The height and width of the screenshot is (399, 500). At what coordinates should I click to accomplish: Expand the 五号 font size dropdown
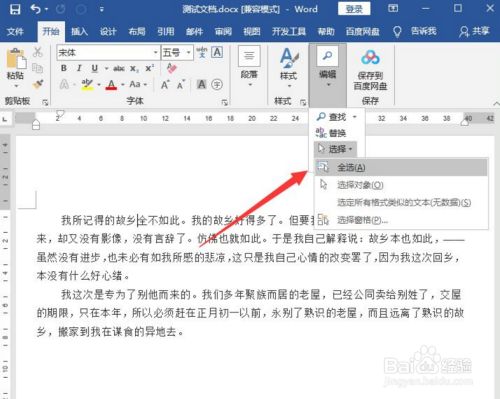coord(189,53)
